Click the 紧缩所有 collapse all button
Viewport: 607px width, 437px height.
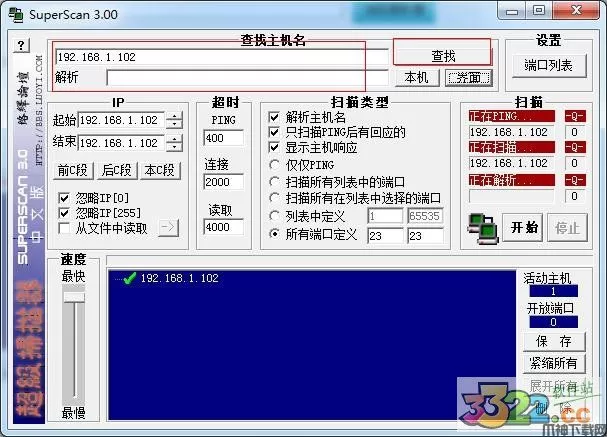pos(554,363)
